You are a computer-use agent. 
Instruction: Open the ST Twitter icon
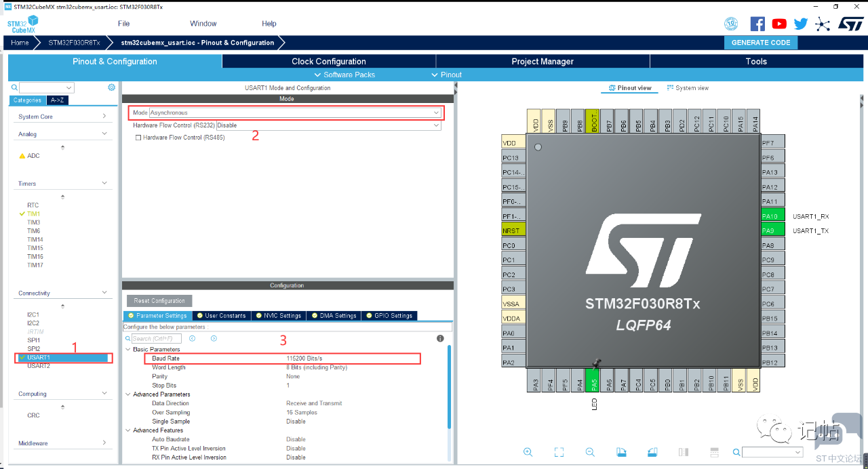click(x=801, y=24)
